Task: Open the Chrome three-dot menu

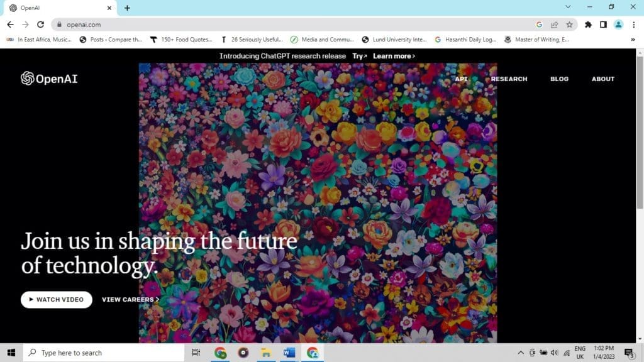Action: tap(634, 25)
